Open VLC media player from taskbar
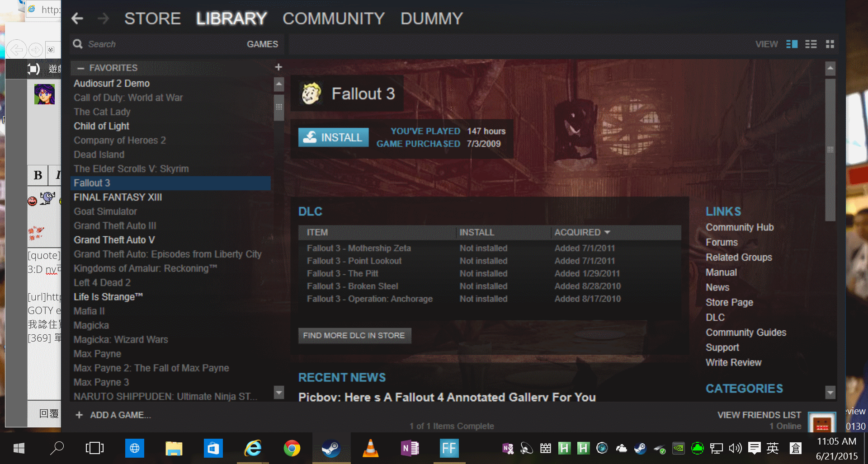This screenshot has height=464, width=868. point(370,448)
